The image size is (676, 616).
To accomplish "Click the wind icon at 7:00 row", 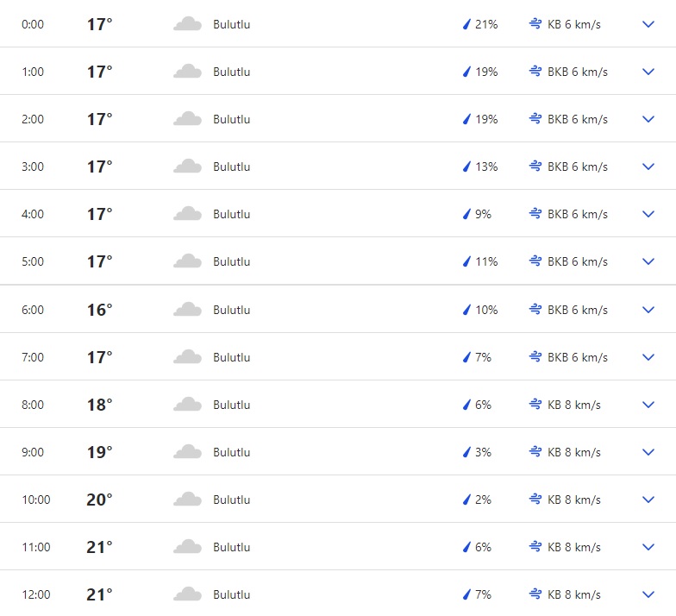I will coord(535,357).
